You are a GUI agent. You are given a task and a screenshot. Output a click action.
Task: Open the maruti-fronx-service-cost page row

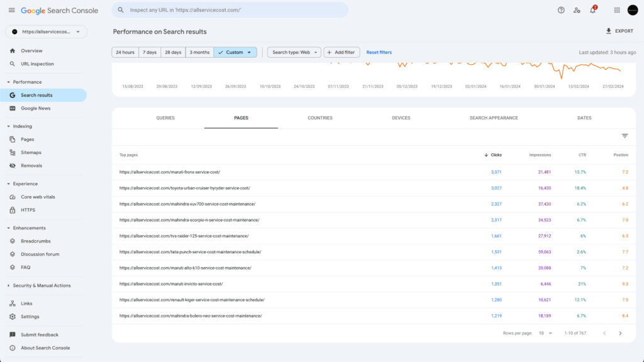click(374, 172)
